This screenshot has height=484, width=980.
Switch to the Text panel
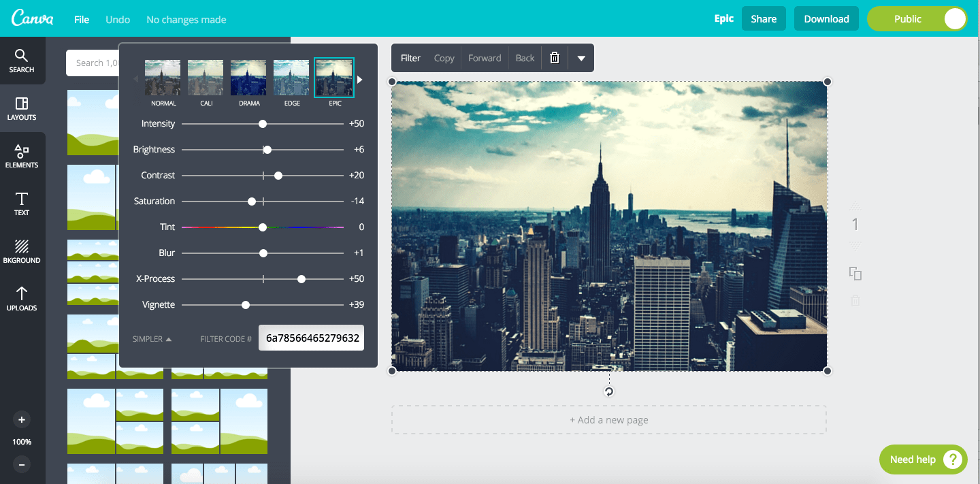(x=22, y=204)
